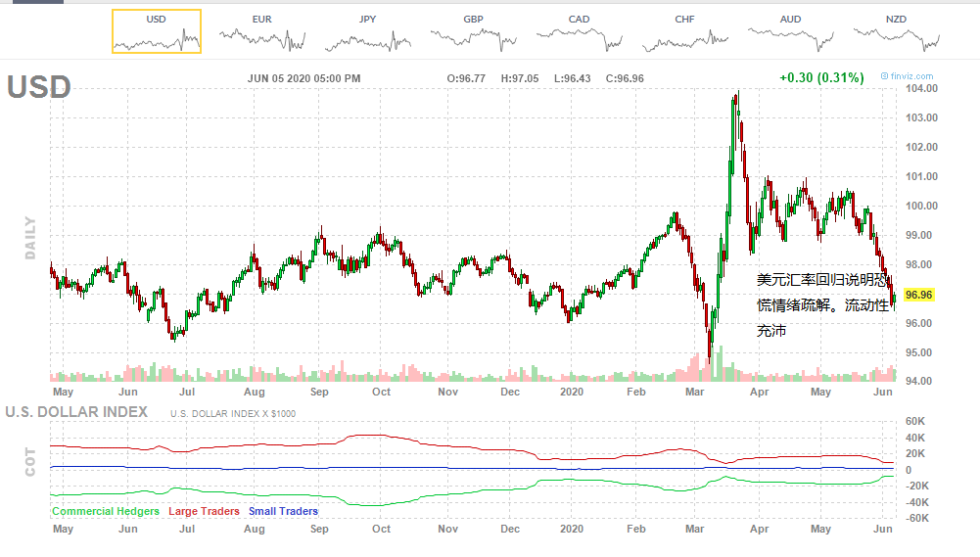Image resolution: width=980 pixels, height=557 pixels.
Task: Select the GBP currency thumbnail
Action: point(473,31)
